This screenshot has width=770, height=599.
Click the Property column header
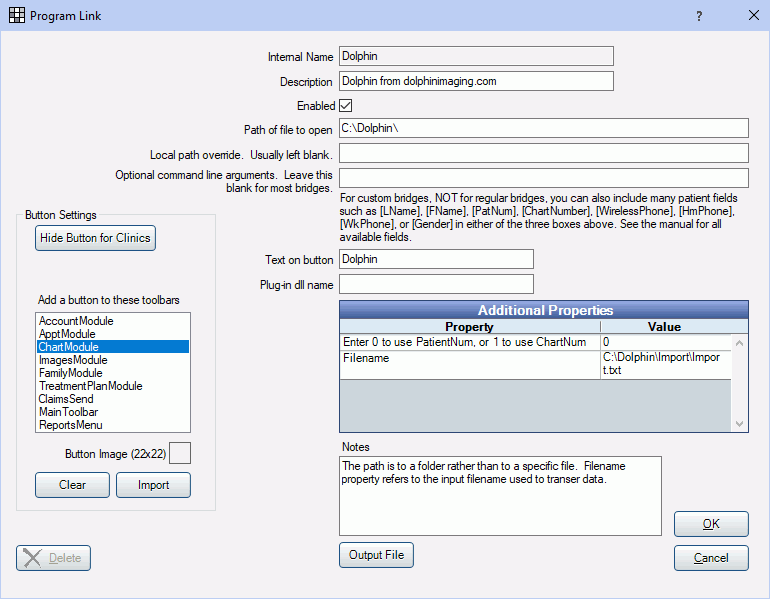pos(469,327)
